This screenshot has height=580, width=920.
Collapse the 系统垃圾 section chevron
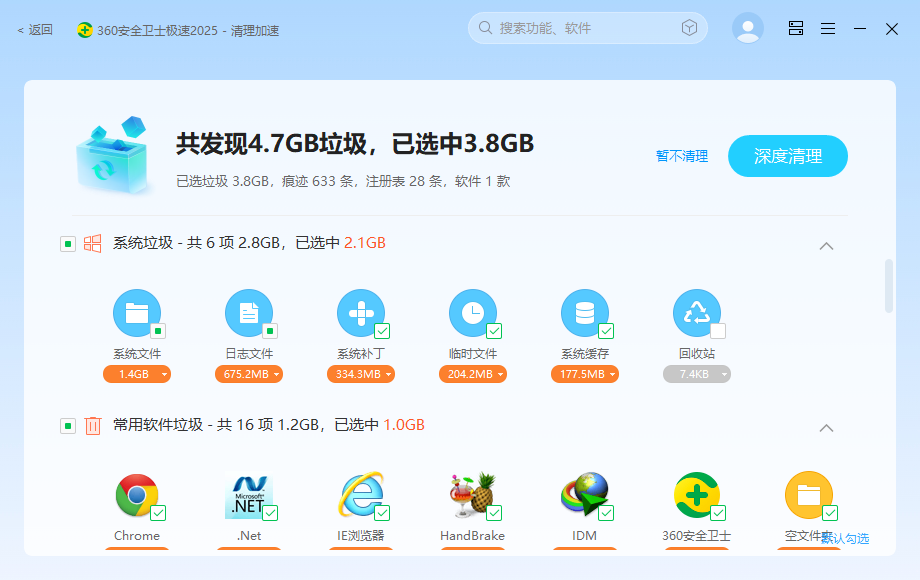tap(826, 246)
